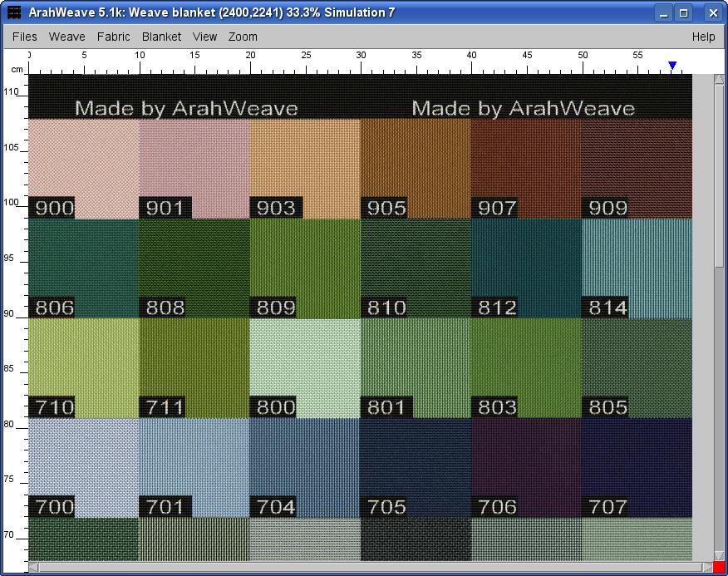728x576 pixels.
Task: Close the ArahWeave window
Action: click(x=713, y=12)
